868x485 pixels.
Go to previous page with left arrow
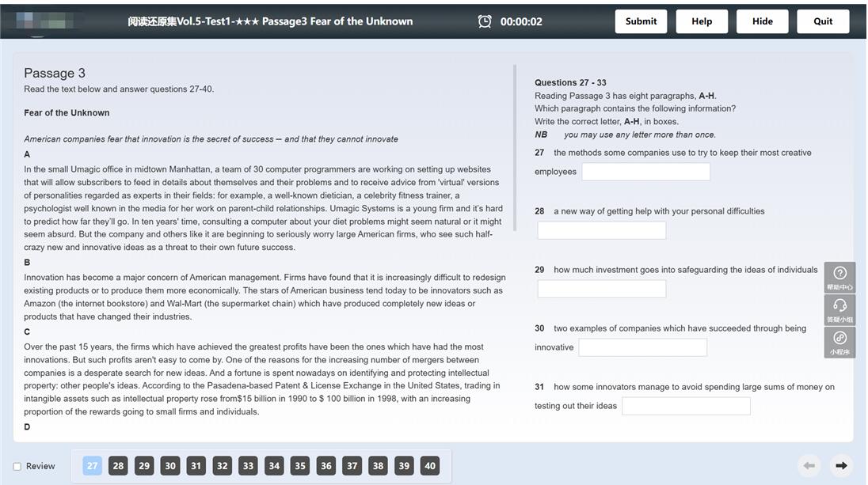tap(809, 466)
